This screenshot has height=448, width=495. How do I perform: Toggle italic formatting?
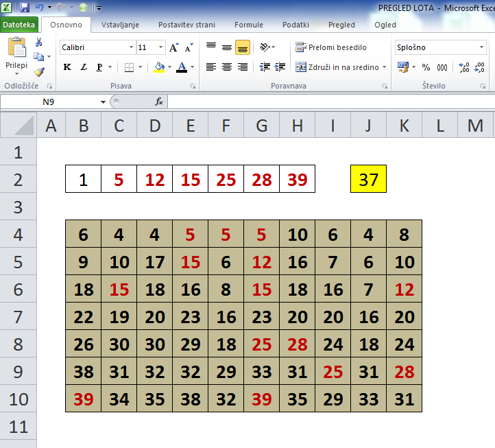[x=84, y=67]
